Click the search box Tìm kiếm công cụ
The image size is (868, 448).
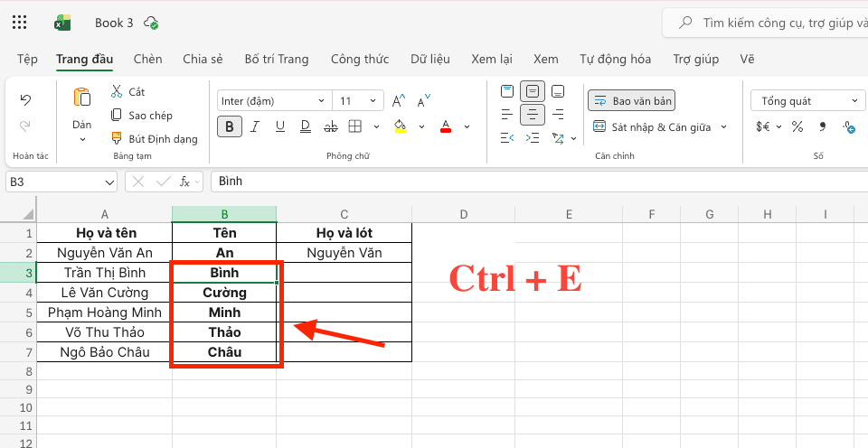(766, 23)
